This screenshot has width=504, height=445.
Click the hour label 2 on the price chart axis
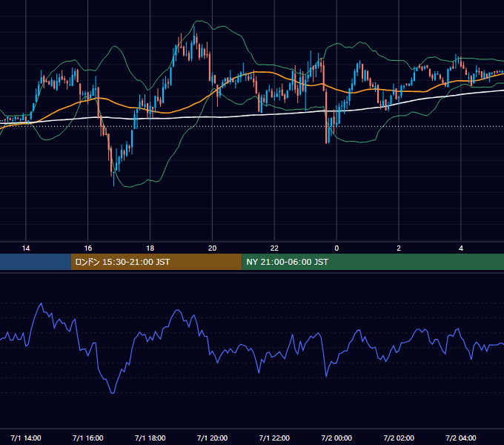399,248
